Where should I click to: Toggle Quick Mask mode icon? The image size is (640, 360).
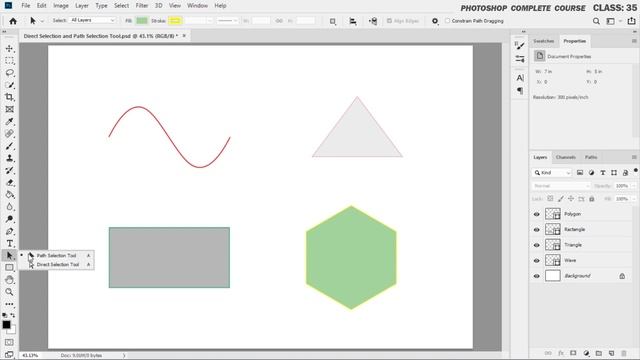(9, 342)
